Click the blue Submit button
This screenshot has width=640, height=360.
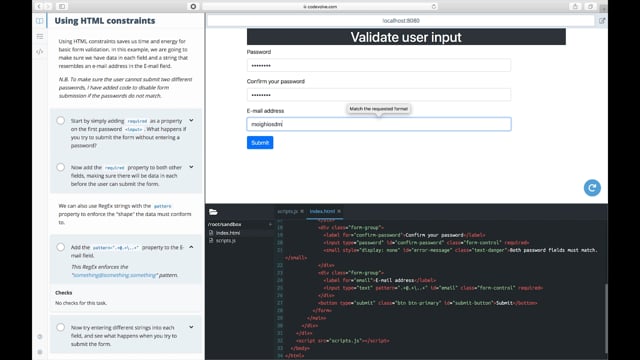[x=260, y=142]
